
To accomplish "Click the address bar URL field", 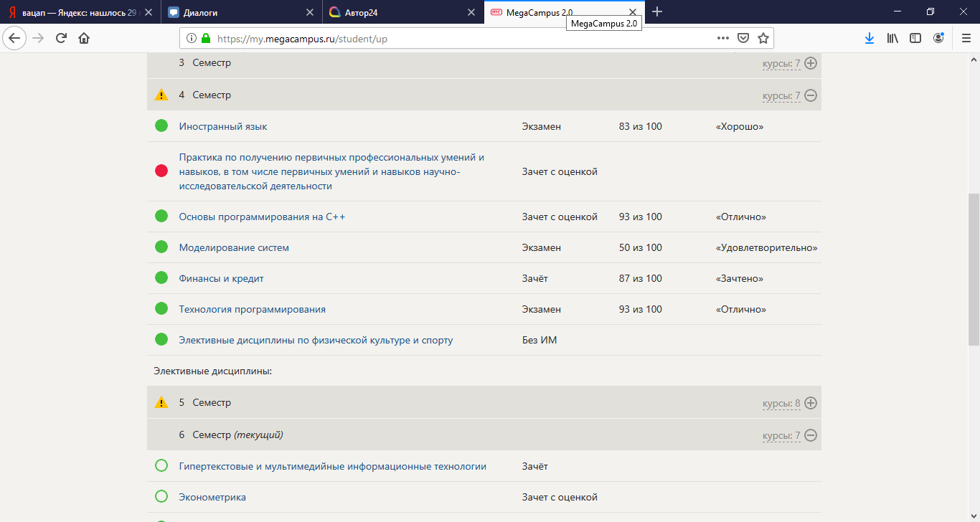I will 459,38.
